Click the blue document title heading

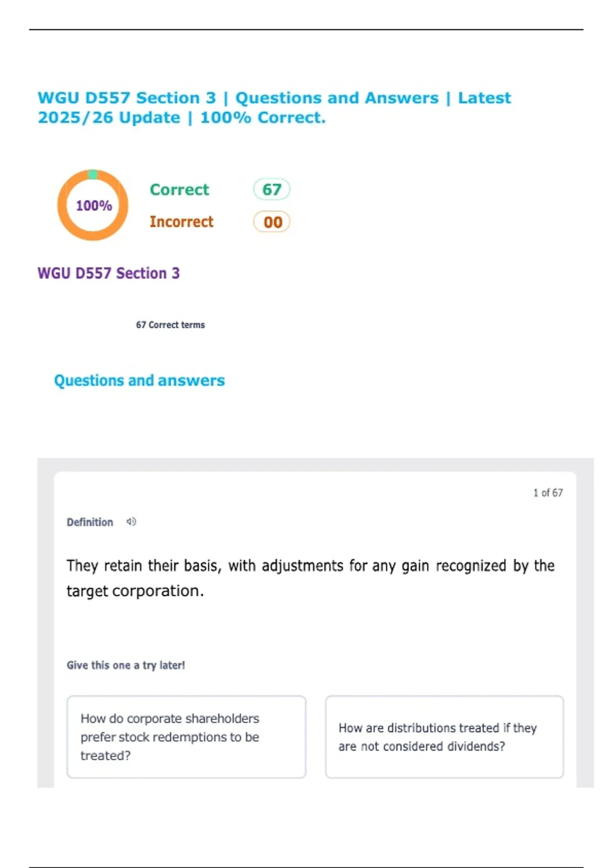click(274, 108)
